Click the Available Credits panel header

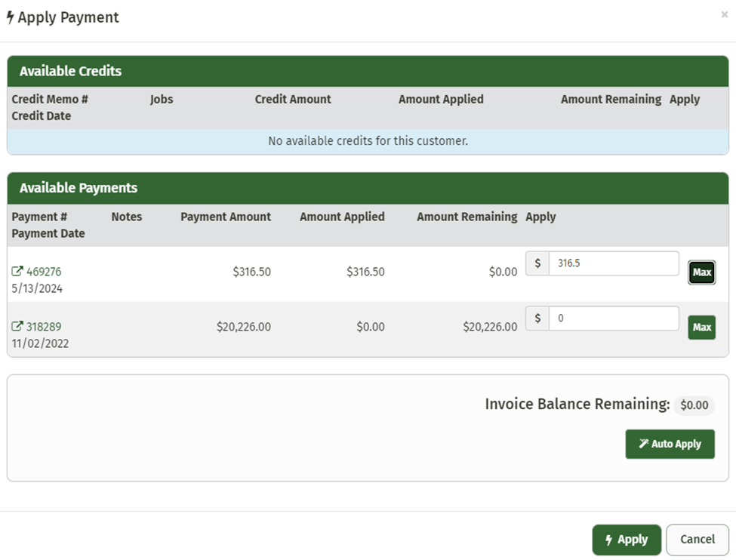coord(368,71)
